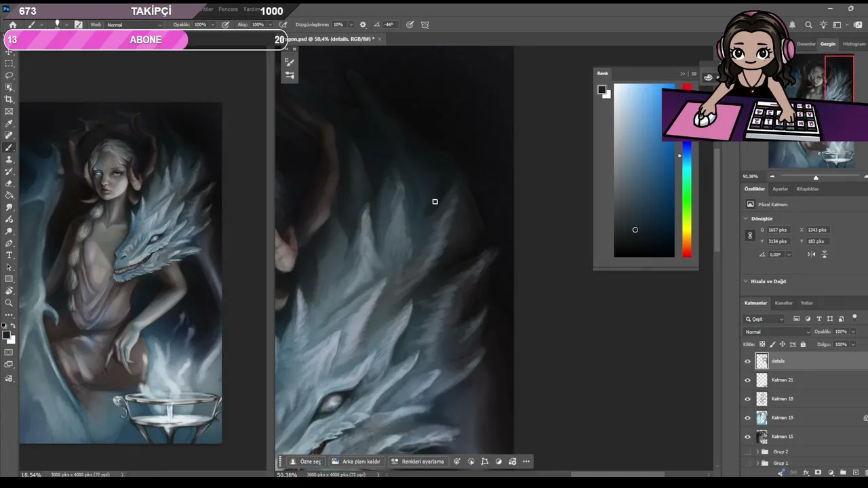The height and width of the screenshot is (488, 868).
Task: Toggle symmetry paint butterfly icon
Action: point(425,24)
